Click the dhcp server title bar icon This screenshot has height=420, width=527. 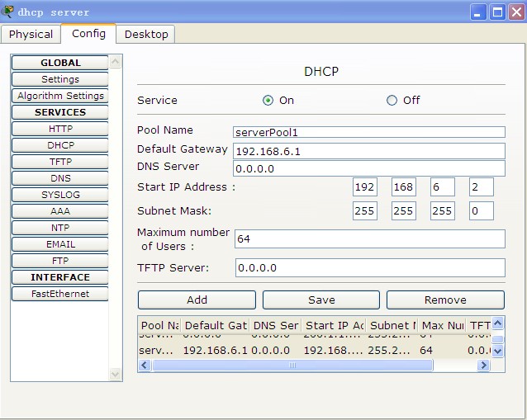[x=8, y=12]
